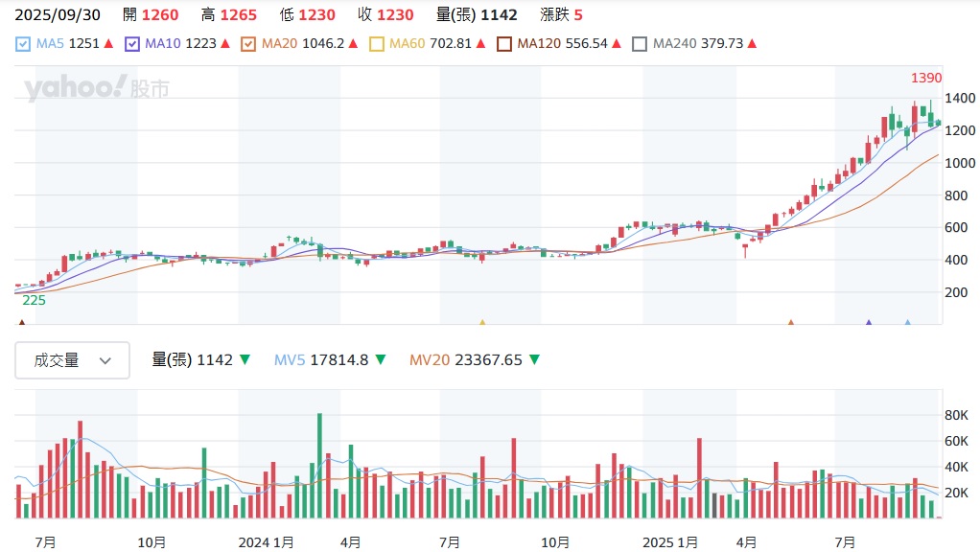Click the 1390 high price label
The height and width of the screenshot is (552, 980).
click(926, 78)
